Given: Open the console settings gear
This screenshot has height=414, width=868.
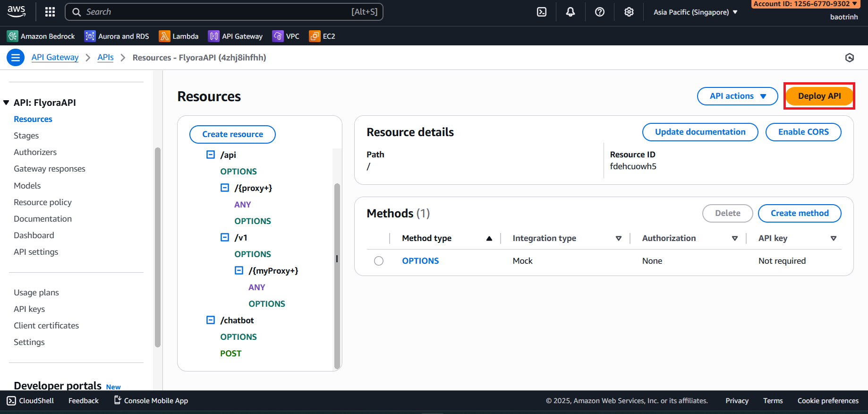Looking at the screenshot, I should click(x=629, y=12).
